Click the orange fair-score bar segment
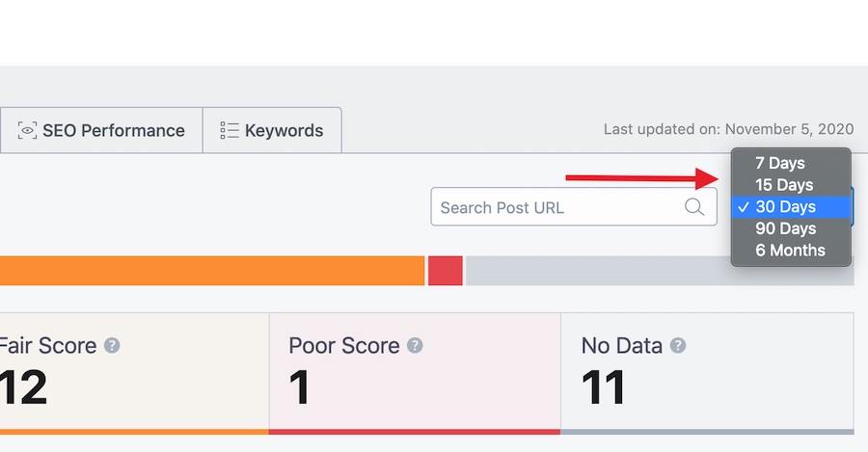 coord(212,271)
